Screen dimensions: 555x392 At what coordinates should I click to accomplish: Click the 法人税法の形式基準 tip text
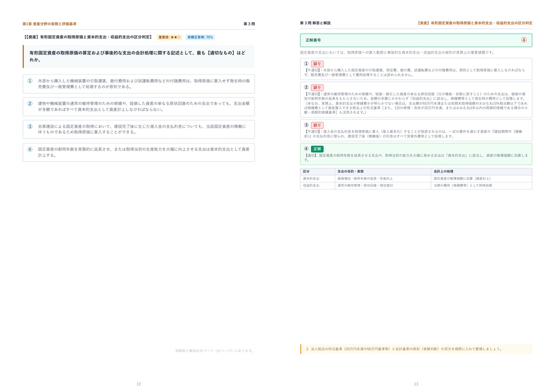(406, 349)
